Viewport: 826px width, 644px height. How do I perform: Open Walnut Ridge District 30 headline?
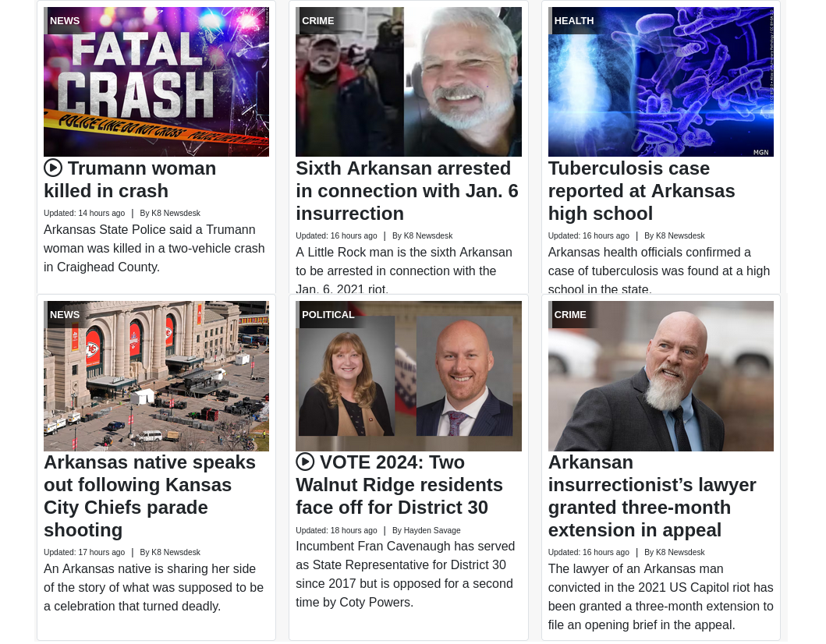(399, 484)
